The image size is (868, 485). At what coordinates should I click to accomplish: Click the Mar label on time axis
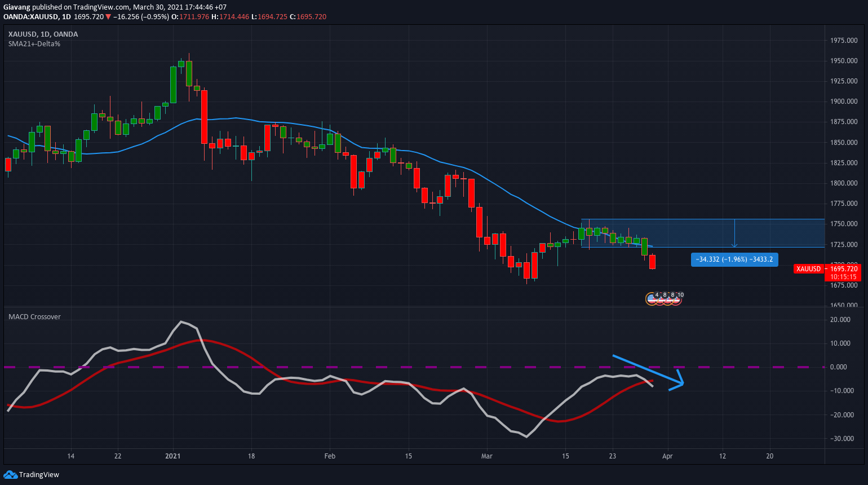click(487, 456)
